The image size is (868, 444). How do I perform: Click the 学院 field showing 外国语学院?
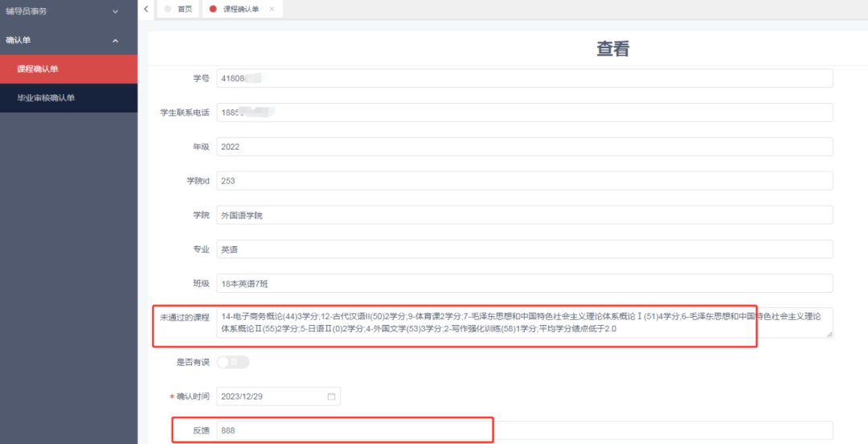pyautogui.click(x=522, y=216)
